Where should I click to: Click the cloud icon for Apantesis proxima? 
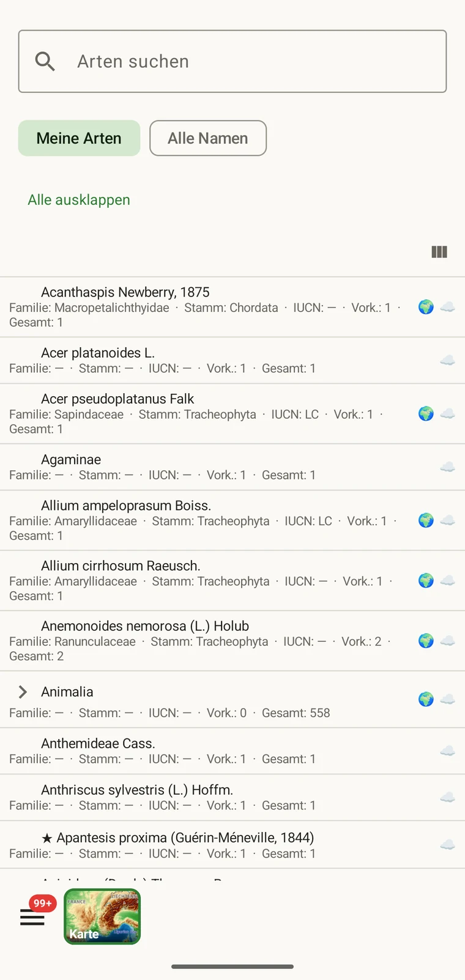pos(447,845)
